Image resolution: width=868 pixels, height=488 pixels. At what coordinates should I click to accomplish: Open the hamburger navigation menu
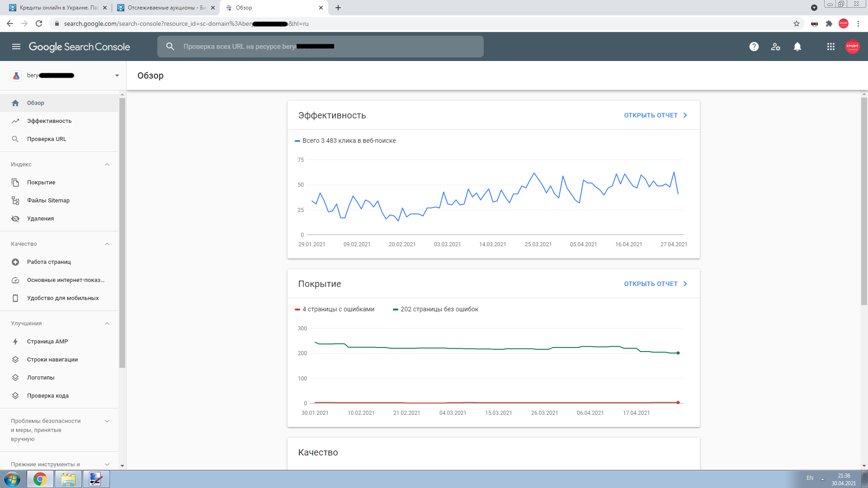point(16,47)
